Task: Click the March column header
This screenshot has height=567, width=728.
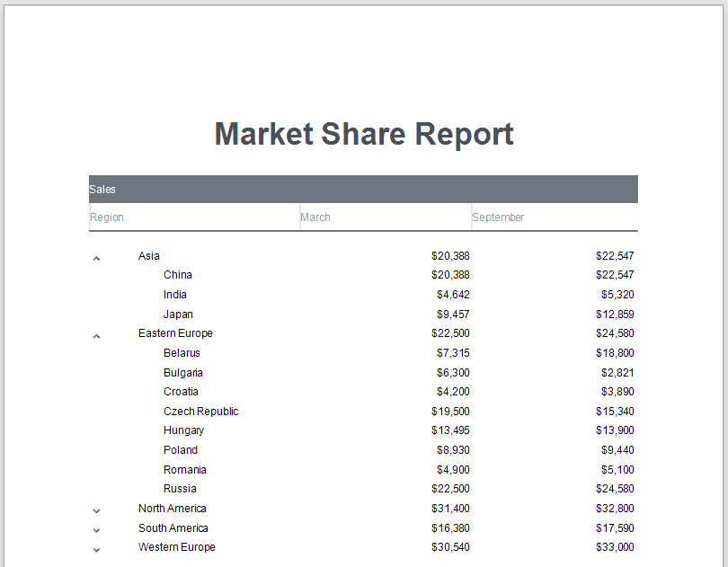Action: point(315,217)
